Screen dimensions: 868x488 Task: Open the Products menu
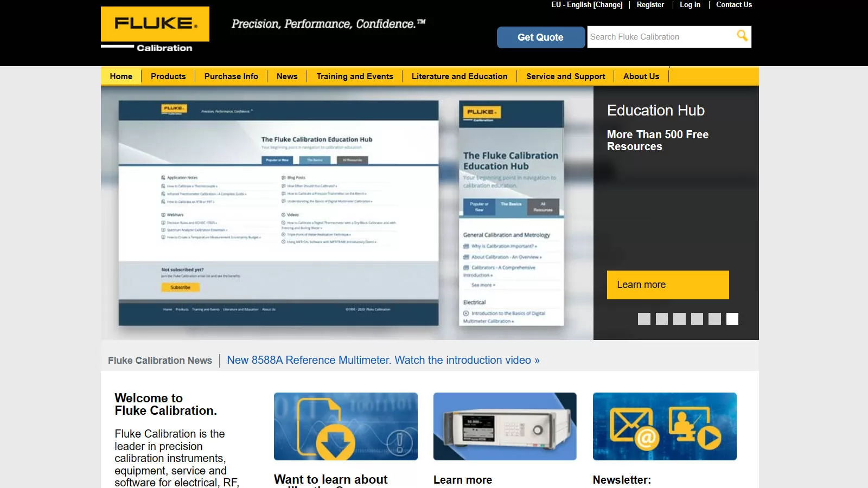pos(168,76)
